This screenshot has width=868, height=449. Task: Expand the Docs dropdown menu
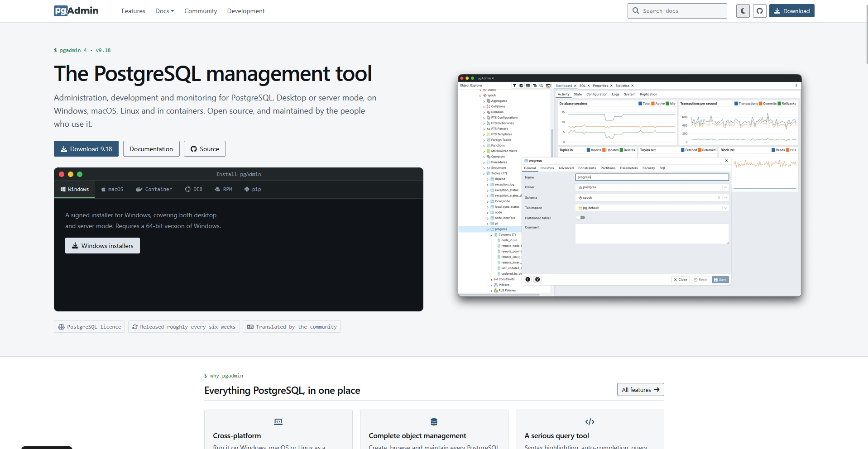pos(165,11)
